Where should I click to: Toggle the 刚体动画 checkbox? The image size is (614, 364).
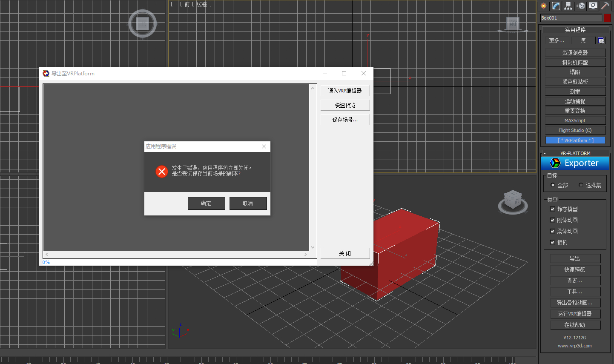(x=552, y=220)
